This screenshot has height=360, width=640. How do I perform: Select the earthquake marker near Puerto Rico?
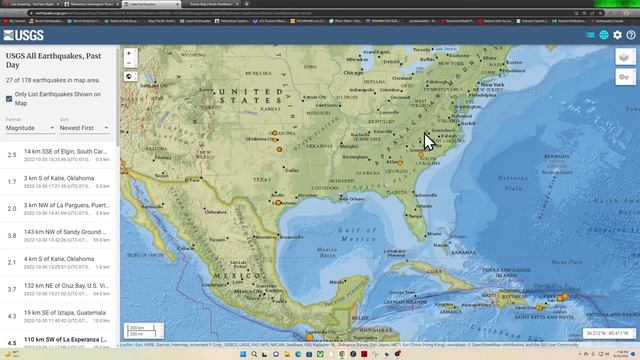pos(561,298)
